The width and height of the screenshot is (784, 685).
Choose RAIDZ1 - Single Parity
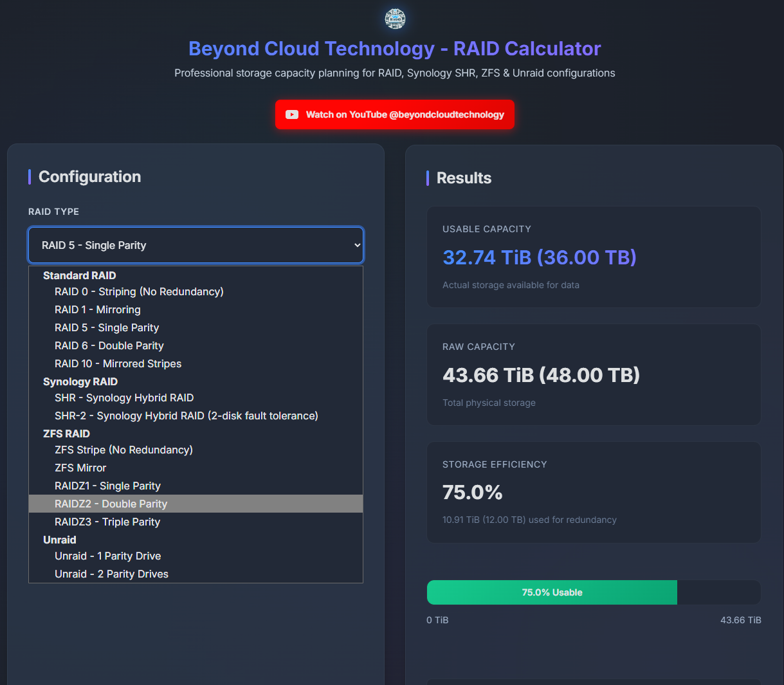[107, 486]
